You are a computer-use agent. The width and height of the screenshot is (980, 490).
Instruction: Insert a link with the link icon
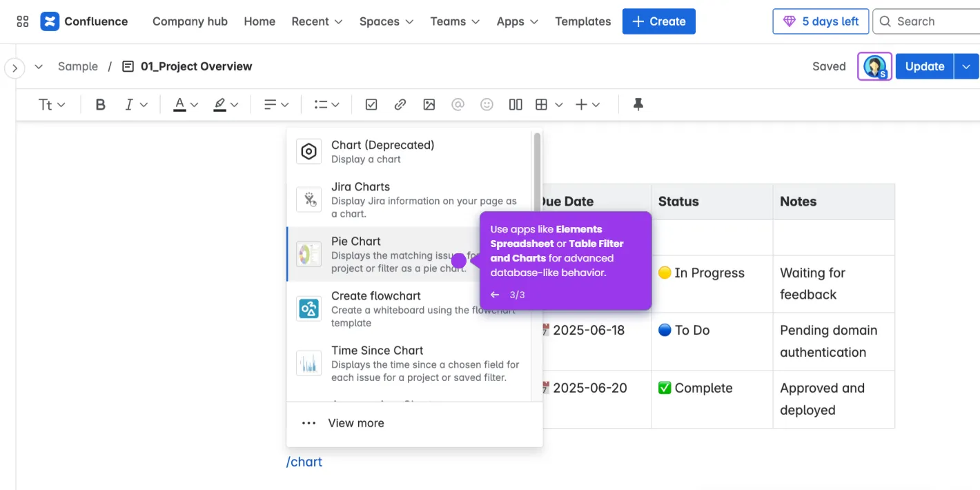click(400, 104)
